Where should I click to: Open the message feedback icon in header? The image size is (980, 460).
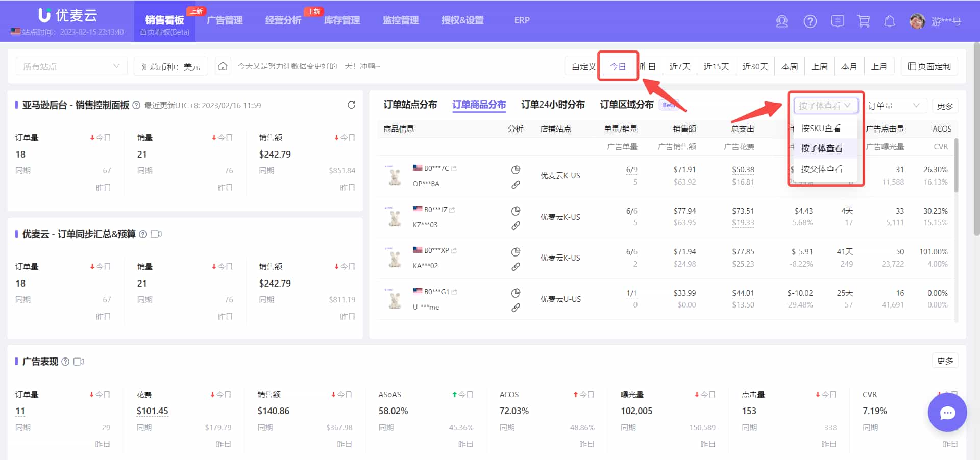pos(838,21)
